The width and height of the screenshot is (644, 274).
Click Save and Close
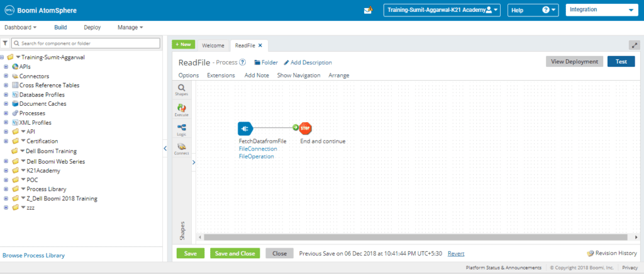235,253
